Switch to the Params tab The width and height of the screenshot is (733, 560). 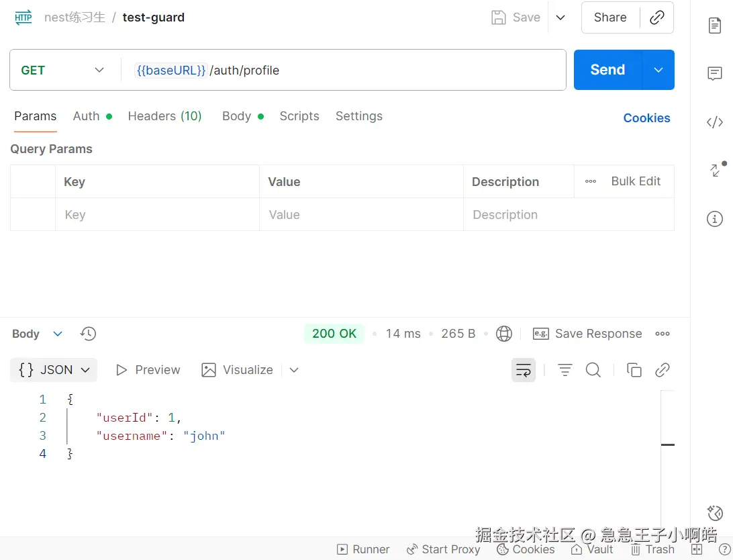[x=35, y=116]
